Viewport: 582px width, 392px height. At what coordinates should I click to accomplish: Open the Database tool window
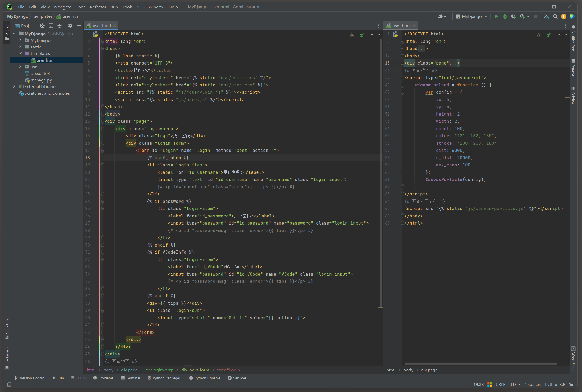coord(573,69)
